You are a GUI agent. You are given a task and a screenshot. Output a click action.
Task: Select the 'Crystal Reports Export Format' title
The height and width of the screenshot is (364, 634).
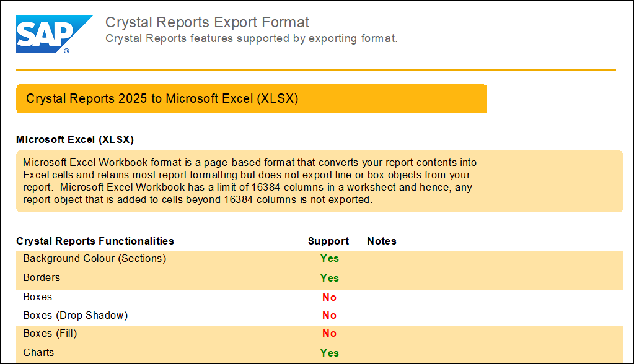[207, 22]
